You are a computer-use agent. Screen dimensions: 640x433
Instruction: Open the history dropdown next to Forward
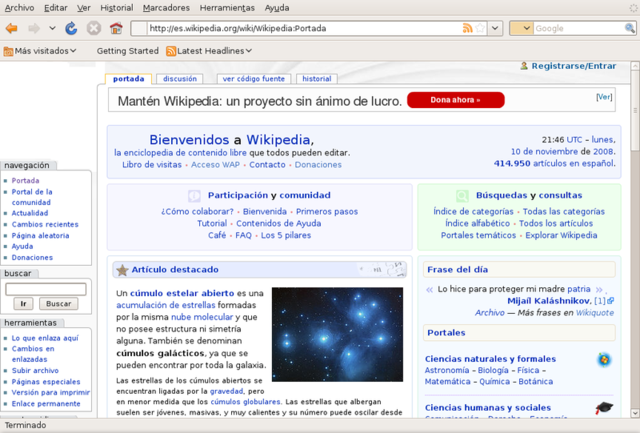coord(52,28)
